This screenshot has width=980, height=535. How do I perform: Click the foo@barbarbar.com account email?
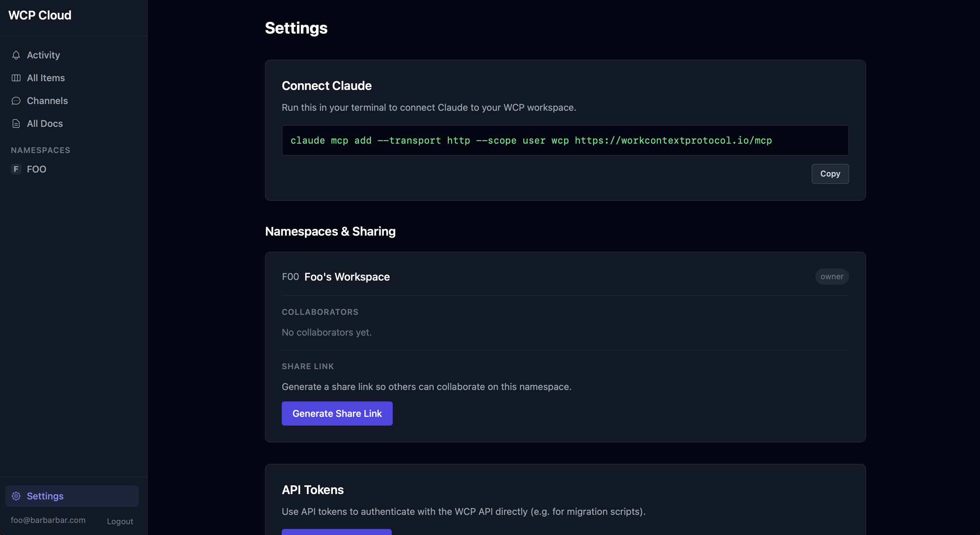tap(48, 520)
